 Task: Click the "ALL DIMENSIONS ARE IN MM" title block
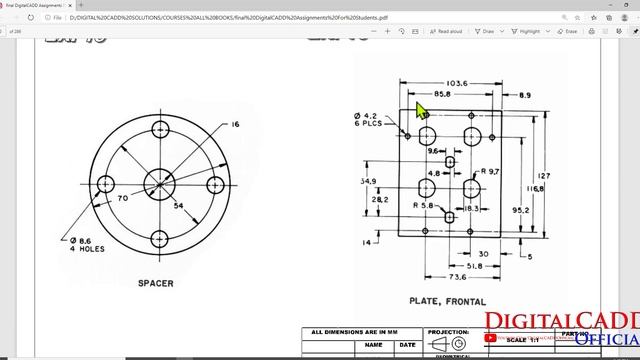tap(354, 332)
